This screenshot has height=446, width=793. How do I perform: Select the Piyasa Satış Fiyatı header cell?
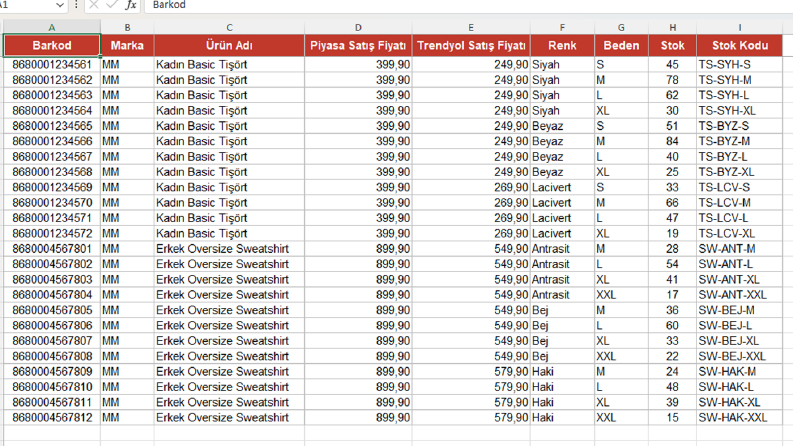(x=358, y=46)
